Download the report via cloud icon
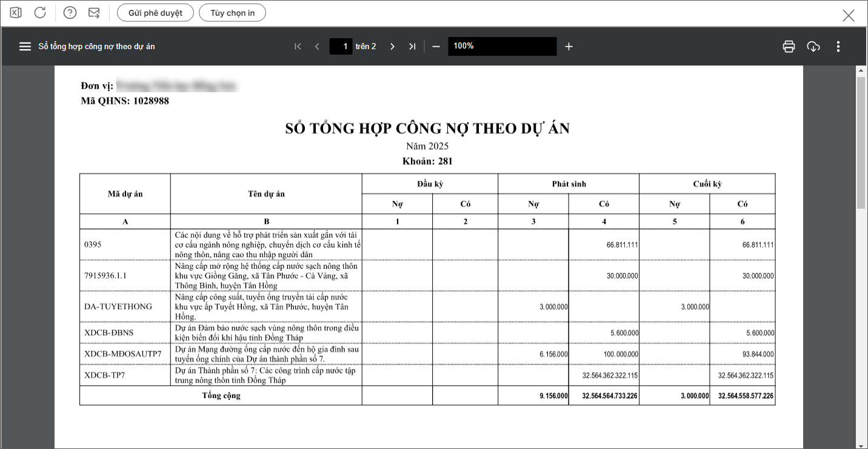The image size is (868, 449). tap(813, 47)
